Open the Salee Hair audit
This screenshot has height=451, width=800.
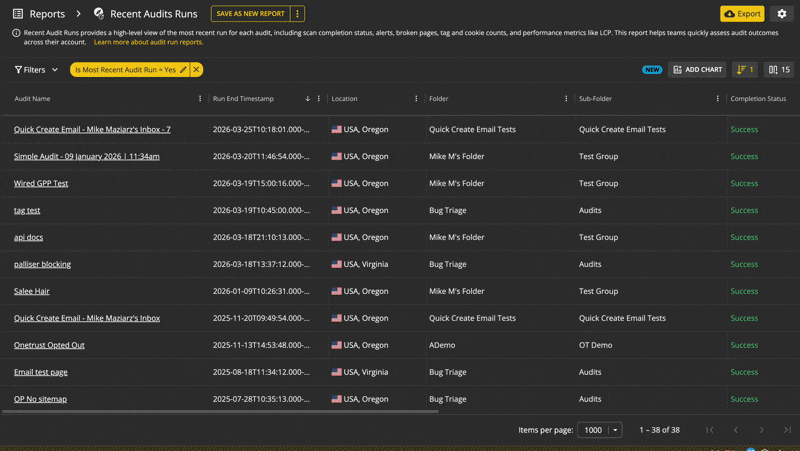click(32, 292)
